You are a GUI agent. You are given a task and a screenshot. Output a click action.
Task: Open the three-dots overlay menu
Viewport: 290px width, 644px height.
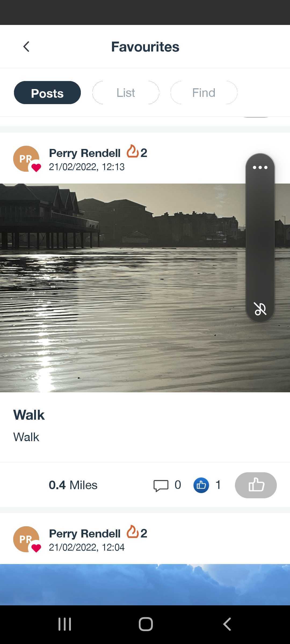260,167
